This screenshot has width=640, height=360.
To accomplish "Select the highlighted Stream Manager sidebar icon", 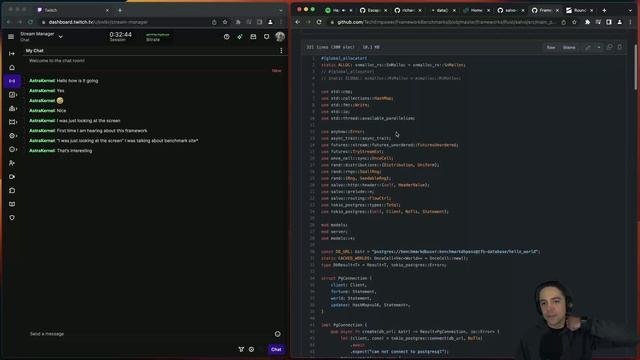I will [12, 81].
